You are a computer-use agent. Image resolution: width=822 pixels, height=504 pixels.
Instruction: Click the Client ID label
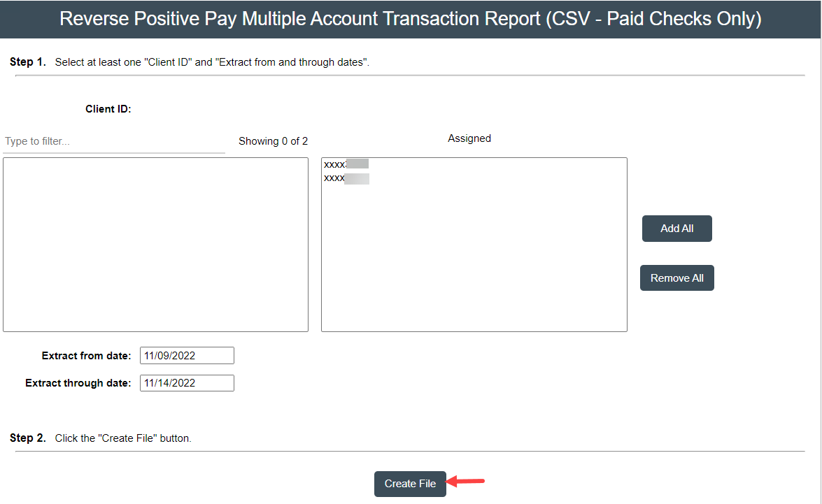tap(108, 109)
